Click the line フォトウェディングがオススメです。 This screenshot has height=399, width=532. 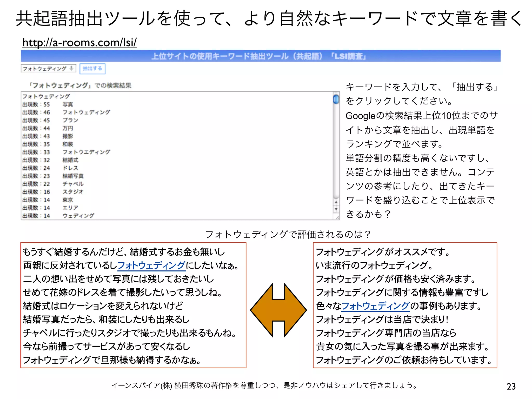point(383,252)
